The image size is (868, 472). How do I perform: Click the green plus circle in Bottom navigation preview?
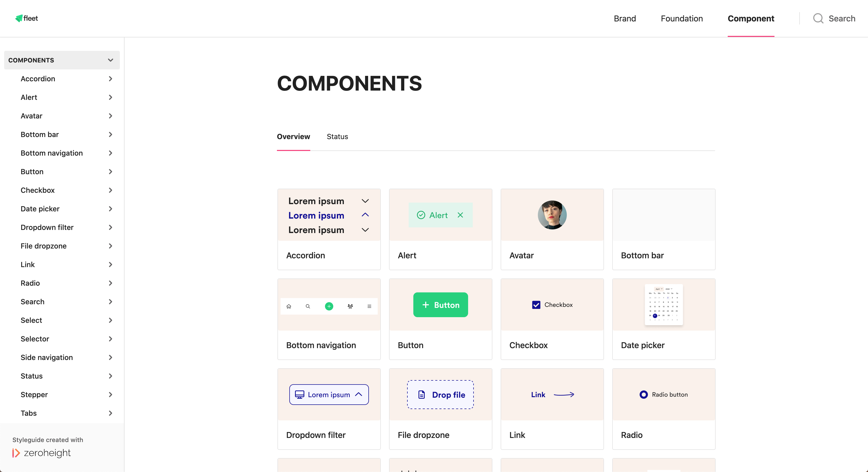point(329,306)
